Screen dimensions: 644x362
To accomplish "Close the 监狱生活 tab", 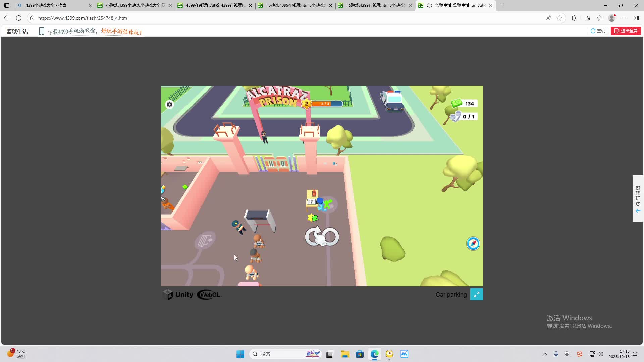I will (x=491, y=5).
